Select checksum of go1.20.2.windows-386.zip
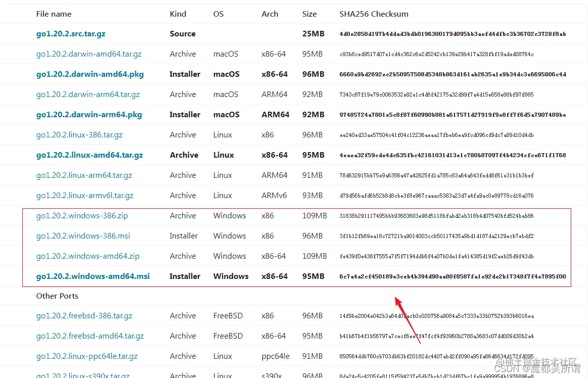Screen dimensions: 588x378 click(436, 216)
